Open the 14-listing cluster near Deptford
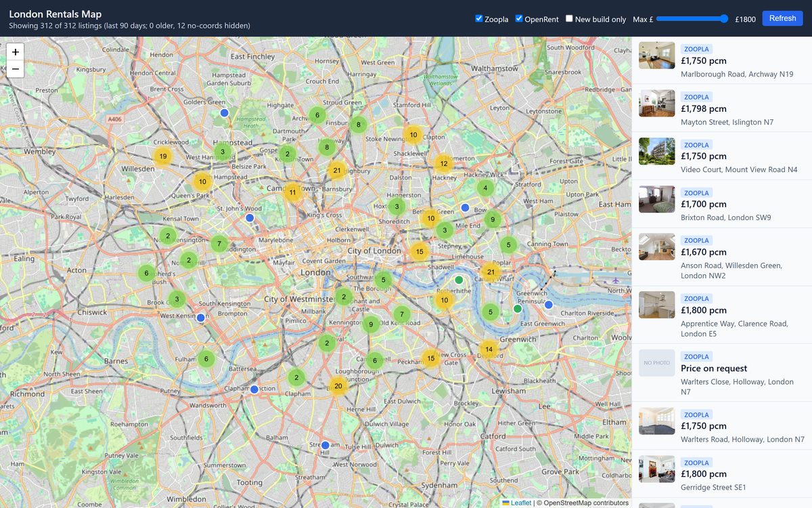Image resolution: width=812 pixels, height=508 pixels. coord(489,350)
